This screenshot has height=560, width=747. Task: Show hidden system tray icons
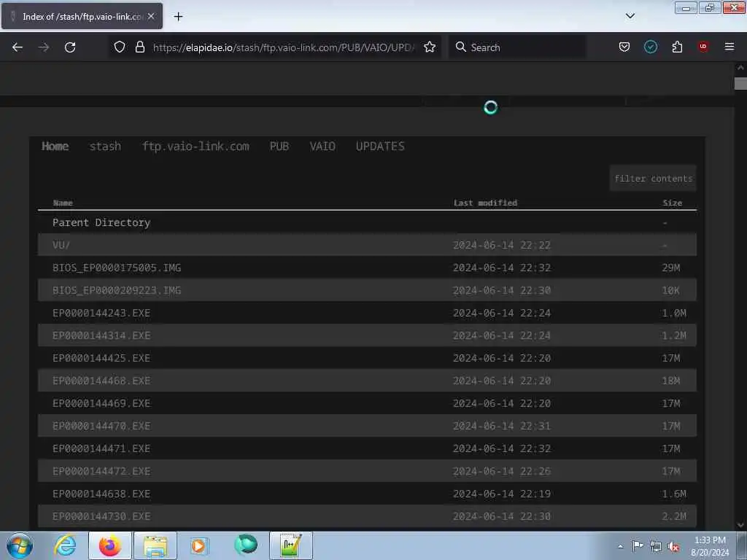620,546
